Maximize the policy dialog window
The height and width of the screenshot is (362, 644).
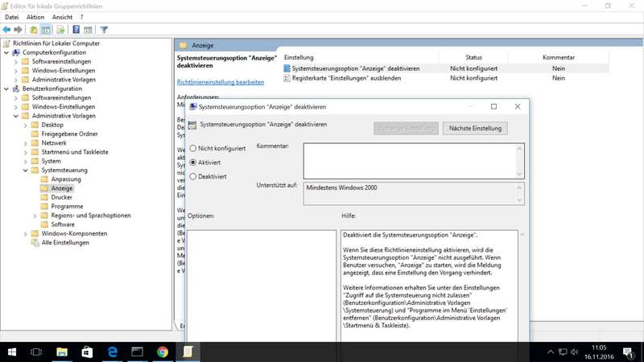493,107
